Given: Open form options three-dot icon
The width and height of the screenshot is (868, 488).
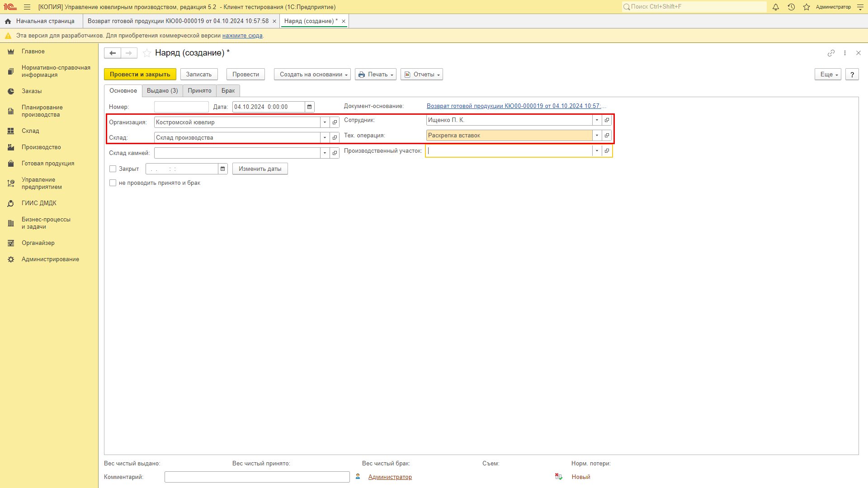Looking at the screenshot, I should [845, 53].
